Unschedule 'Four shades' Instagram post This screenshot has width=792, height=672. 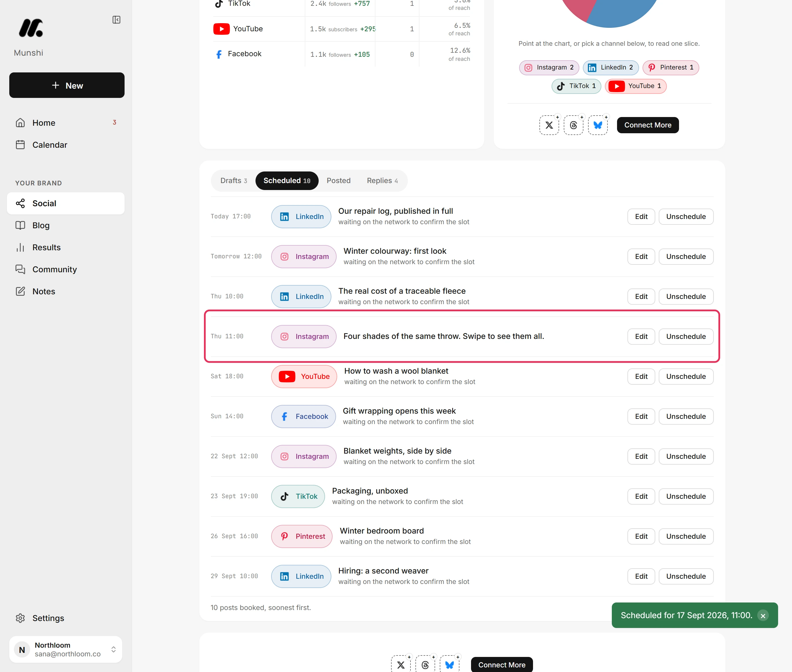tap(686, 337)
